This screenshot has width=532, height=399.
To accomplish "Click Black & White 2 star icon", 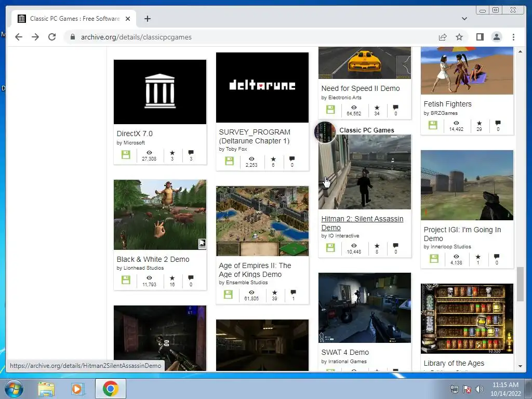I will (172, 278).
